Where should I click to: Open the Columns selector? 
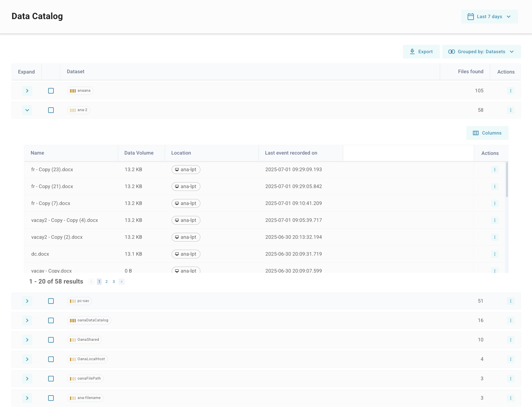487,133
